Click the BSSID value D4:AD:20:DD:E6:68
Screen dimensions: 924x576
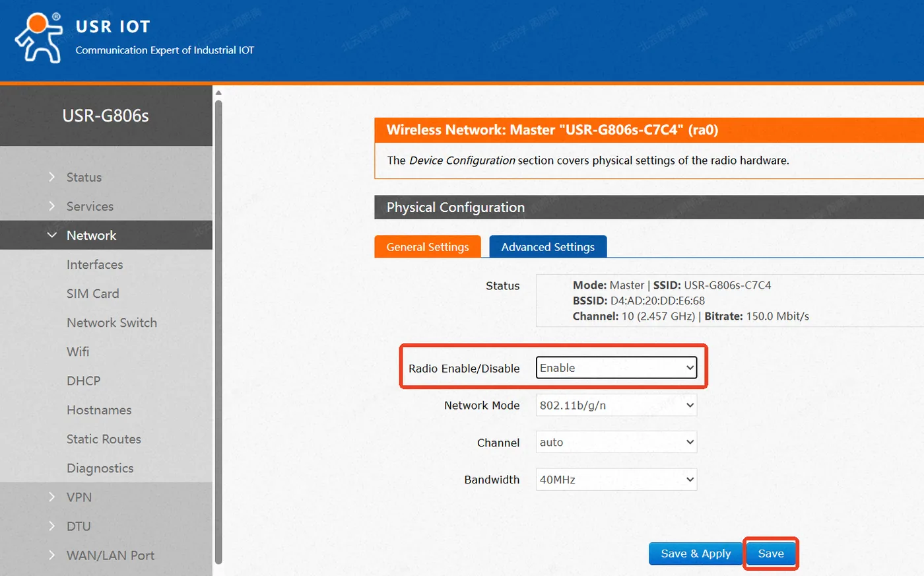[657, 301]
